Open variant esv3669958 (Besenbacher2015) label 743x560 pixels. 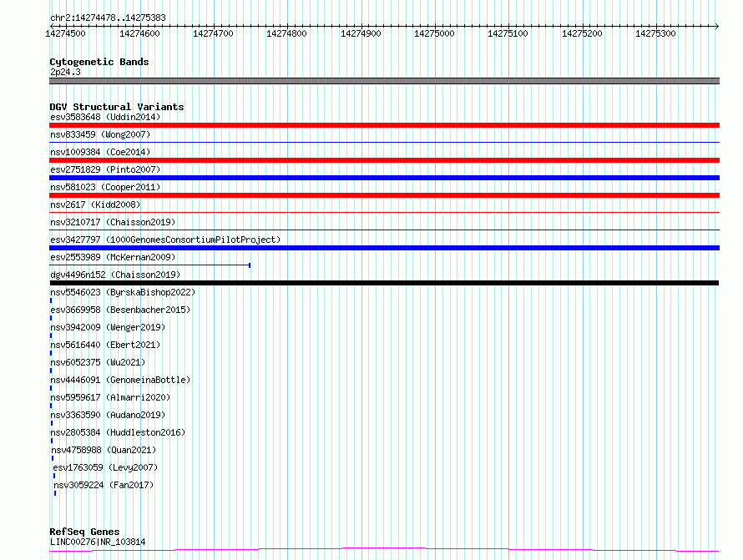pos(120,310)
